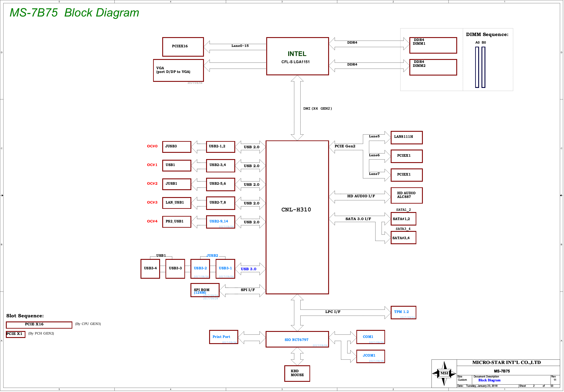Select the KBD MOUSE block

coord(297,373)
